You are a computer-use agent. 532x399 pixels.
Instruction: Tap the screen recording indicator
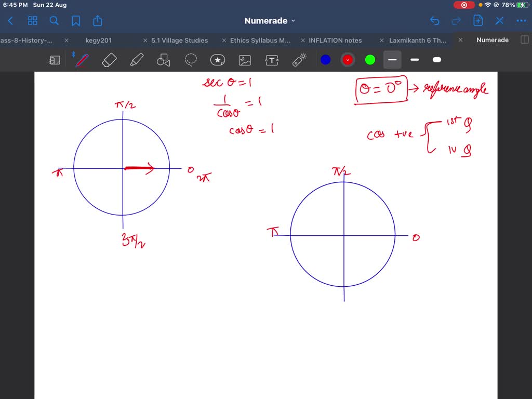point(464,5)
